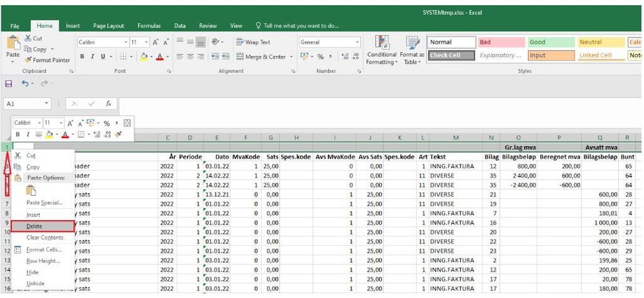
Task: Click mini toolbar borders grid icon
Action: tap(81, 134)
